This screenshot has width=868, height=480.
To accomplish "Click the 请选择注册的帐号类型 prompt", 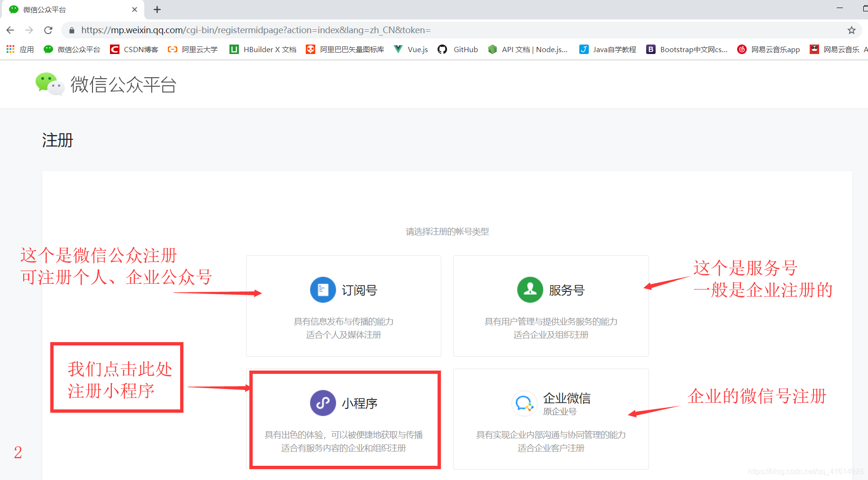I will [x=447, y=232].
